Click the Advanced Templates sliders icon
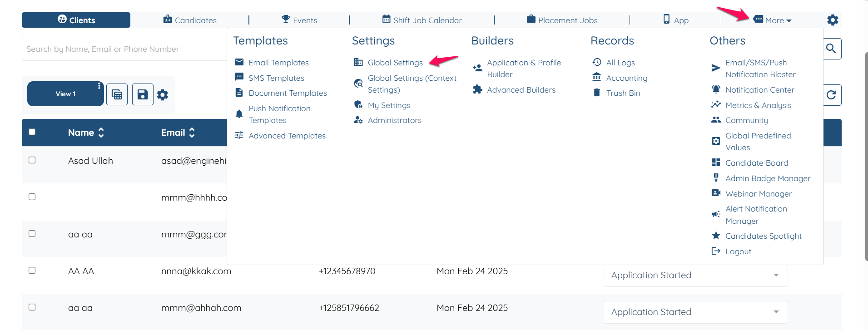 (239, 135)
